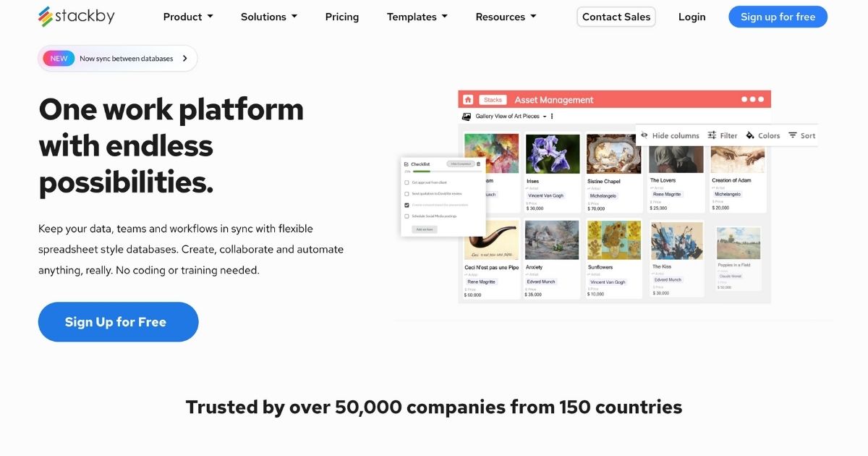
Task: Click the chevron arrow after sync between databases
Action: (185, 59)
